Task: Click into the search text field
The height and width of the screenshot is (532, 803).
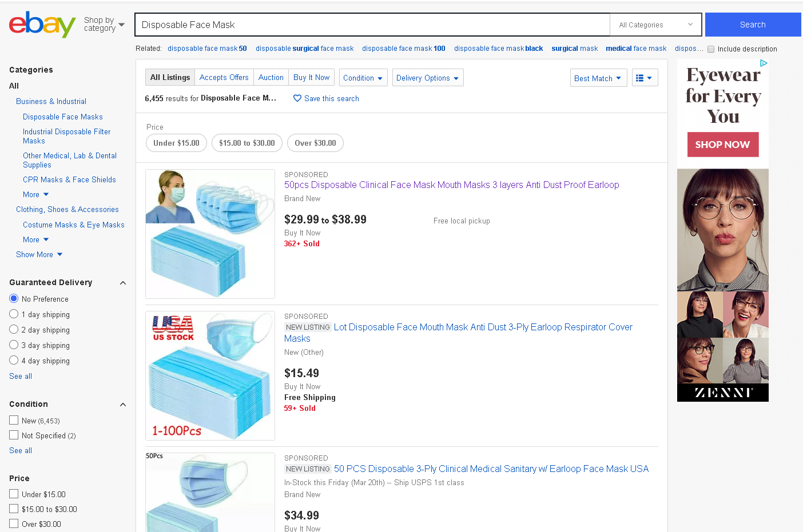Action: tap(372, 25)
